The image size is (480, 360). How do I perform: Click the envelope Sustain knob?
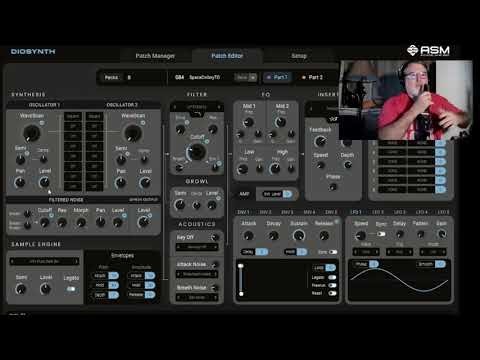click(x=299, y=236)
